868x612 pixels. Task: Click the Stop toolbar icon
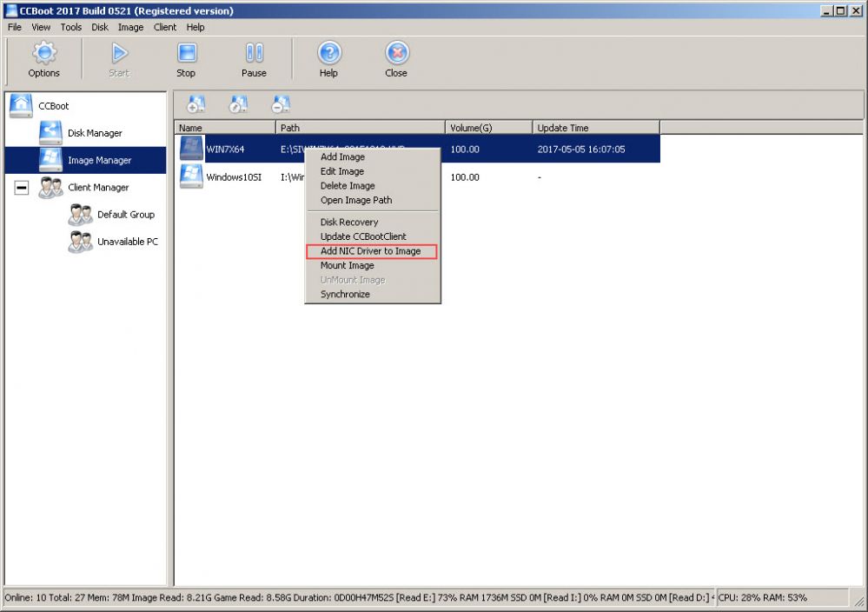(x=187, y=53)
